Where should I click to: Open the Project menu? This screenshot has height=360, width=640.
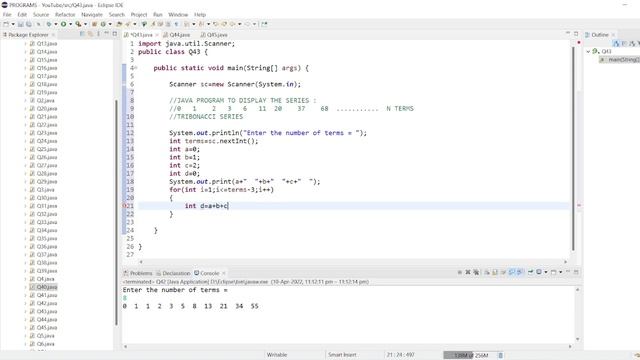139,15
